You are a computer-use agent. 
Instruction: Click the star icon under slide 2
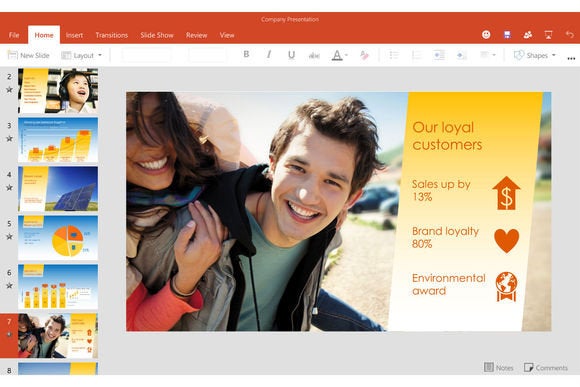pyautogui.click(x=9, y=90)
